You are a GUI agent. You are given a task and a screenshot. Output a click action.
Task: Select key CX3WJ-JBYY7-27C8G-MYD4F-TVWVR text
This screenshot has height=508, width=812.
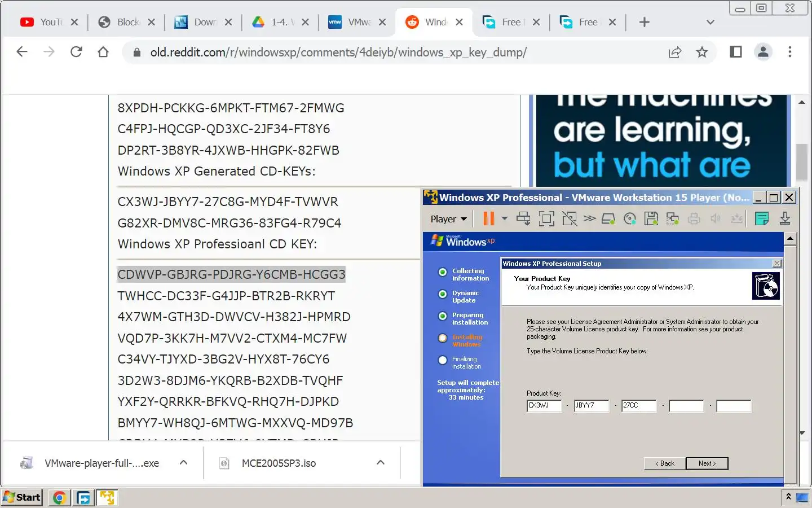[228, 202]
